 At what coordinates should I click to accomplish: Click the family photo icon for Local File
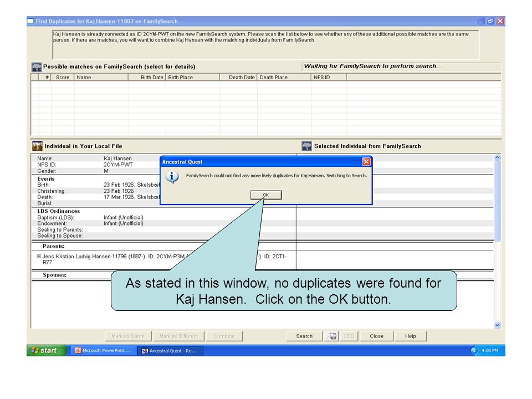point(37,146)
